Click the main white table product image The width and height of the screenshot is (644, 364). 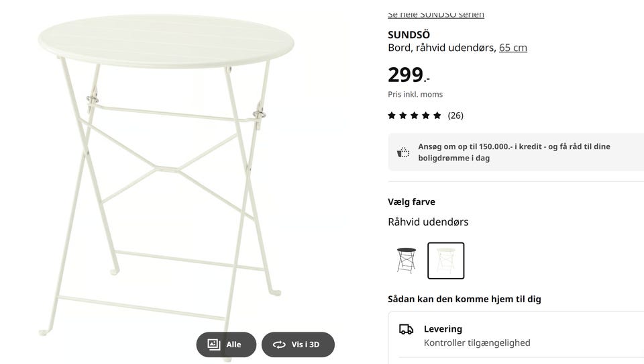tap(168, 168)
